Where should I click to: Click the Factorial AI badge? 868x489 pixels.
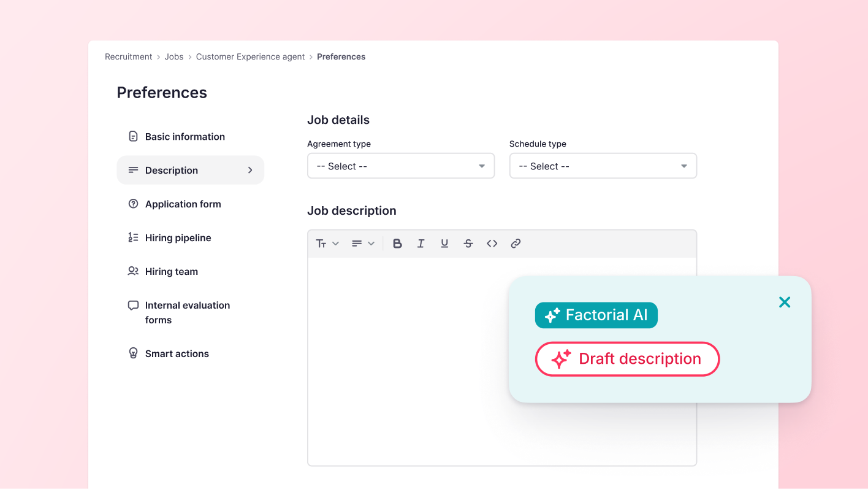point(596,315)
